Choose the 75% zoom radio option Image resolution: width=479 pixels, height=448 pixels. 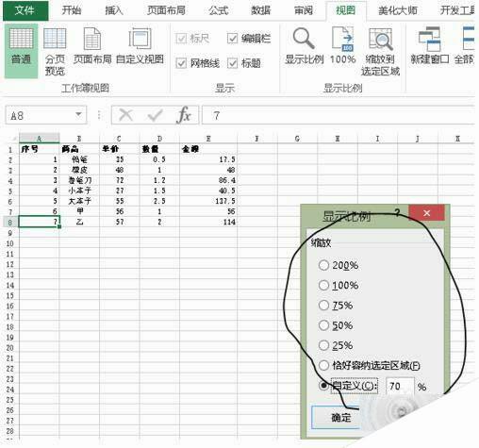323,305
